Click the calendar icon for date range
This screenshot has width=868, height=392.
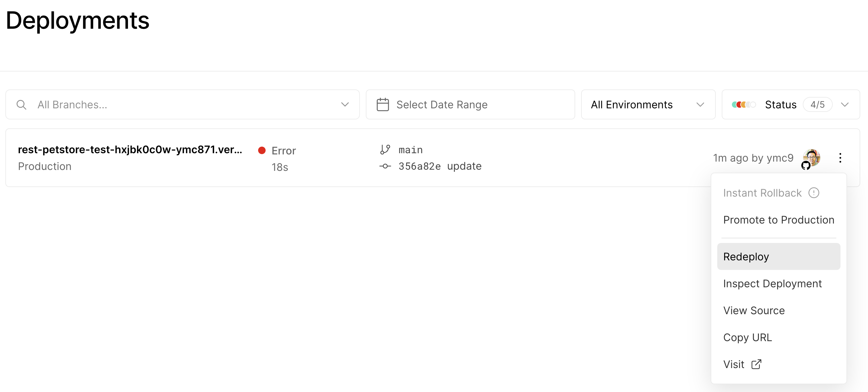(x=383, y=105)
